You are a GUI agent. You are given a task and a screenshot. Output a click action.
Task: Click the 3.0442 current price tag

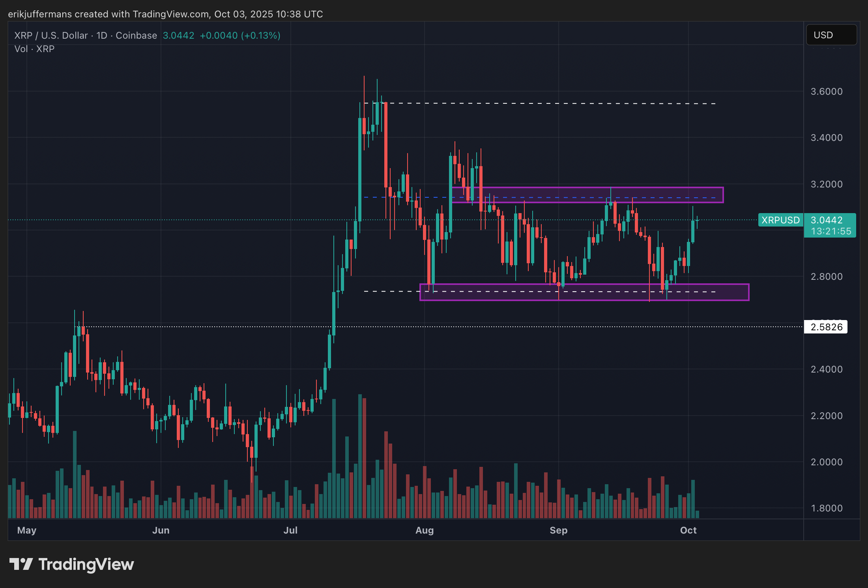coord(827,220)
